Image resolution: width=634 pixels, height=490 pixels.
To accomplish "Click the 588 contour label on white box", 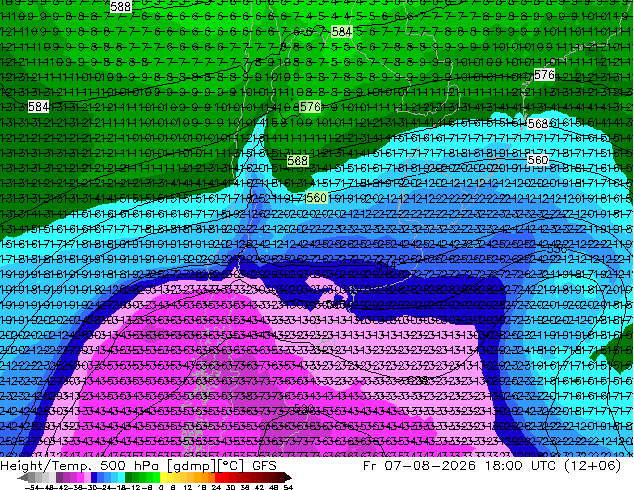I will coord(120,6).
